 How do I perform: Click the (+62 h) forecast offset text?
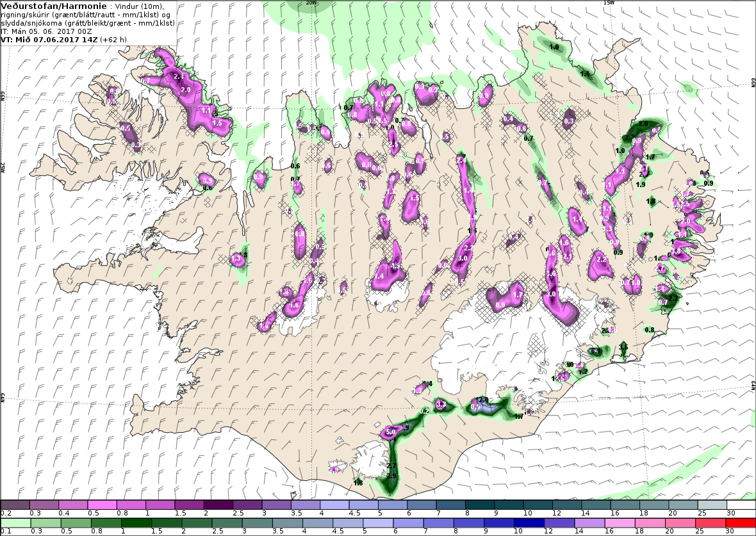pos(113,40)
